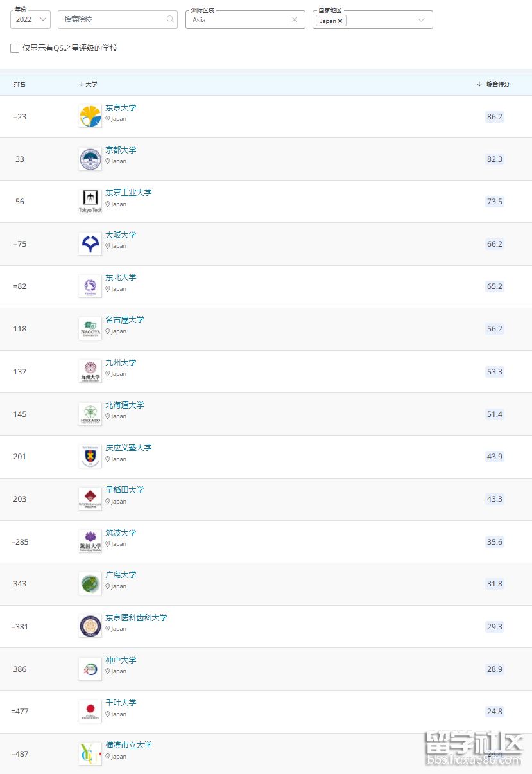Expand the country/region dropdown arrow
532x774 pixels.
pyautogui.click(x=421, y=20)
